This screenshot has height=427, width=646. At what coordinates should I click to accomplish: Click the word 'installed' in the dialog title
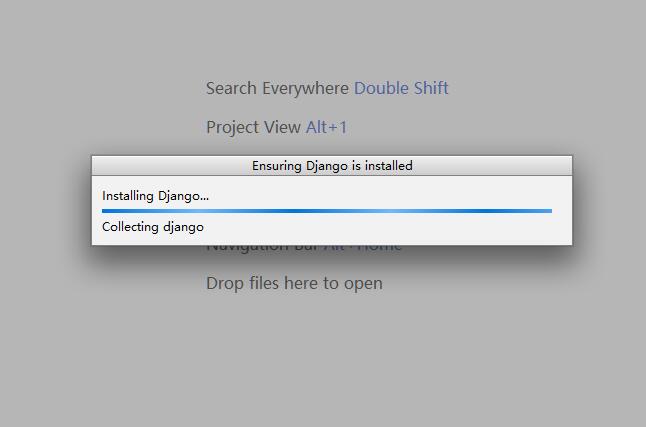388,165
